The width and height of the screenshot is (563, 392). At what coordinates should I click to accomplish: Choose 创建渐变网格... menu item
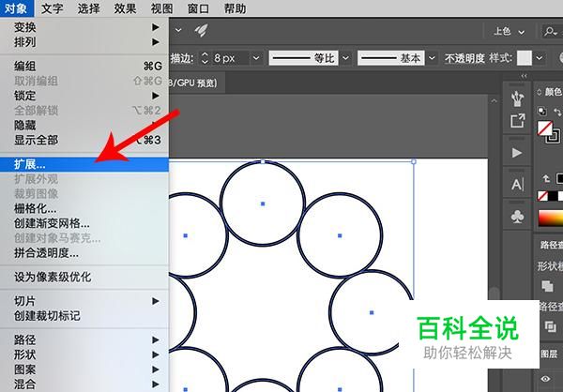(x=84, y=223)
